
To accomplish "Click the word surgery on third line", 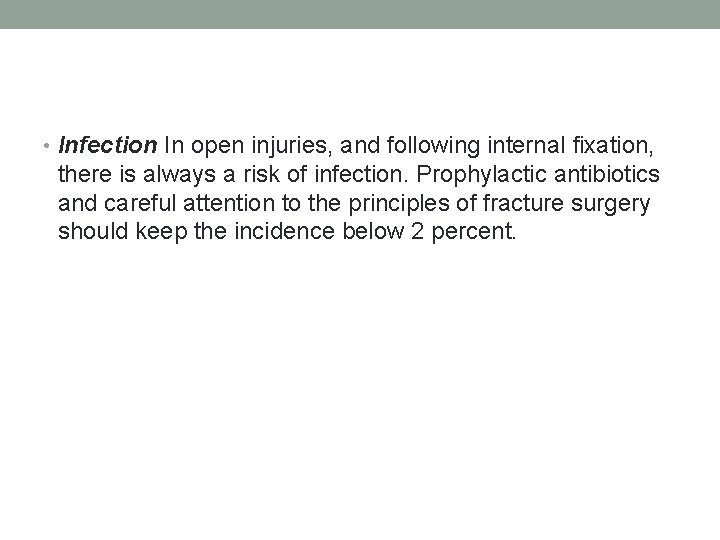I will (610, 204).
